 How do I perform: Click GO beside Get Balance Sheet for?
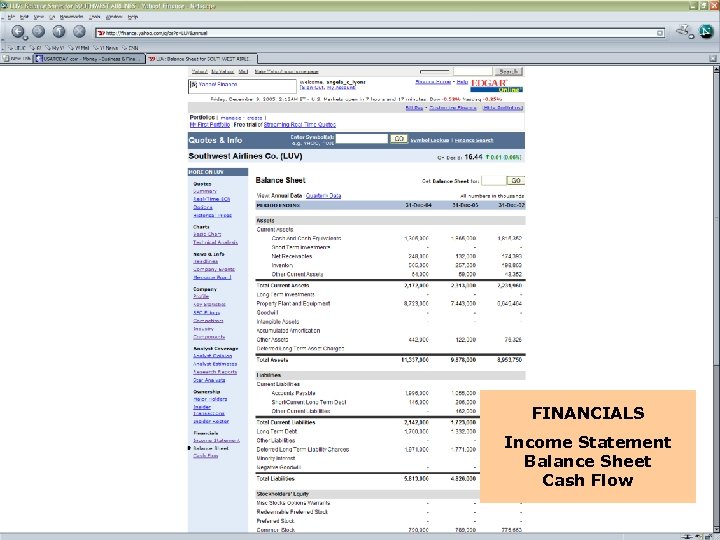tap(516, 181)
